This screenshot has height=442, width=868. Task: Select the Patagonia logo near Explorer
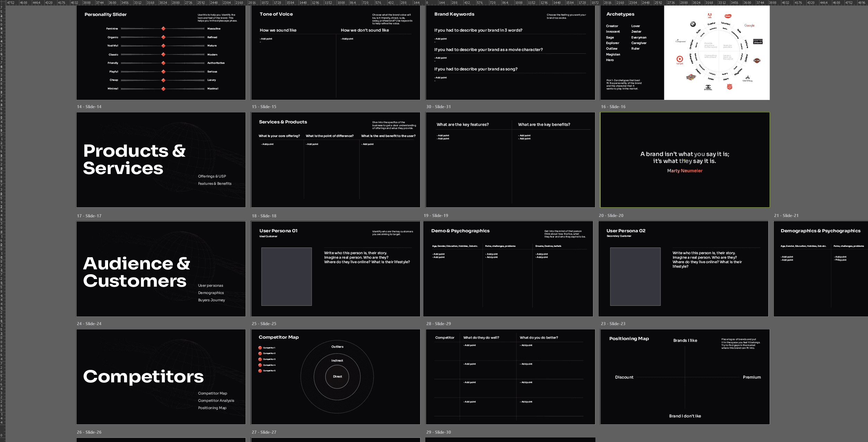tap(758, 42)
